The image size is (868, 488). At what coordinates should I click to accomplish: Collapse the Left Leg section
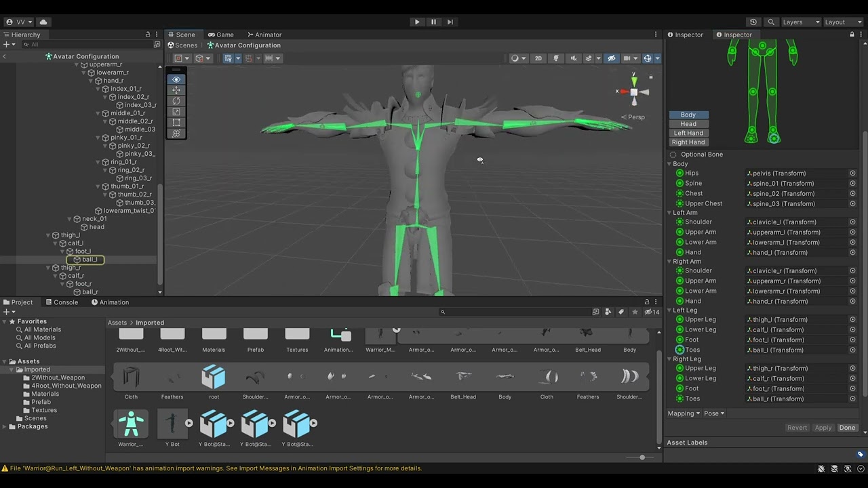point(669,310)
